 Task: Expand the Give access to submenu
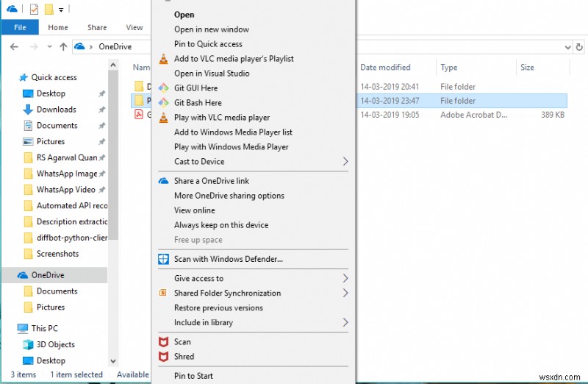point(254,278)
